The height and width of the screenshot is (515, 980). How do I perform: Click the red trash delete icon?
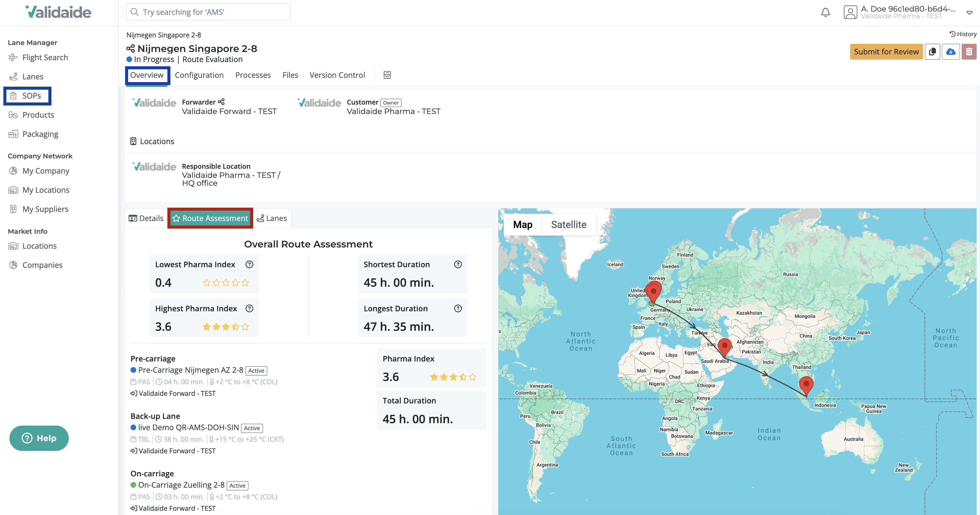[969, 52]
